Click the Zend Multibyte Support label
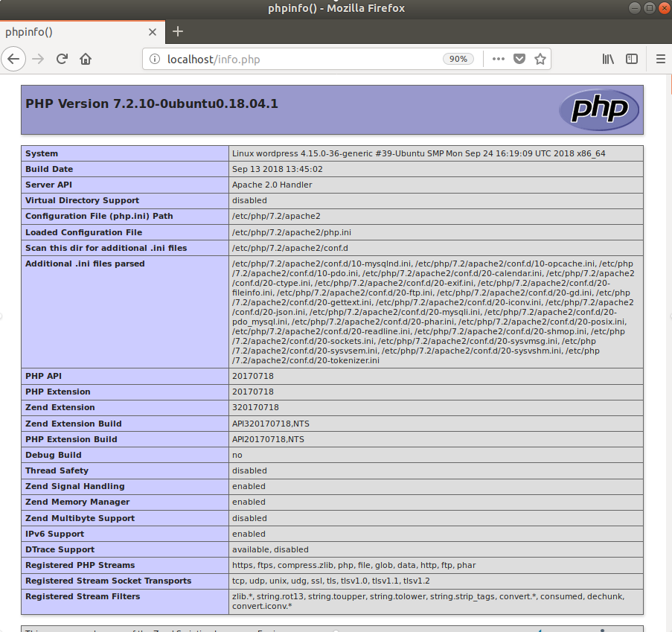672x632 pixels. click(80, 518)
